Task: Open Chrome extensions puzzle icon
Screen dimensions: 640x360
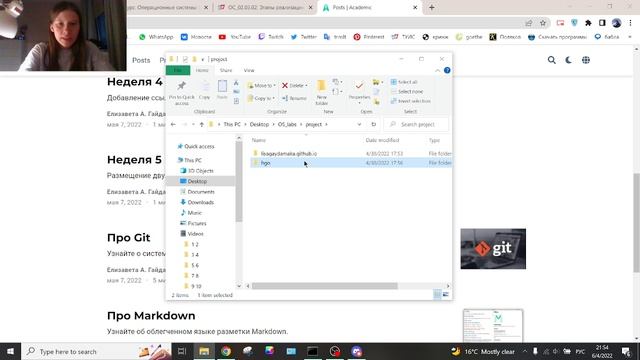Action: (x=588, y=23)
